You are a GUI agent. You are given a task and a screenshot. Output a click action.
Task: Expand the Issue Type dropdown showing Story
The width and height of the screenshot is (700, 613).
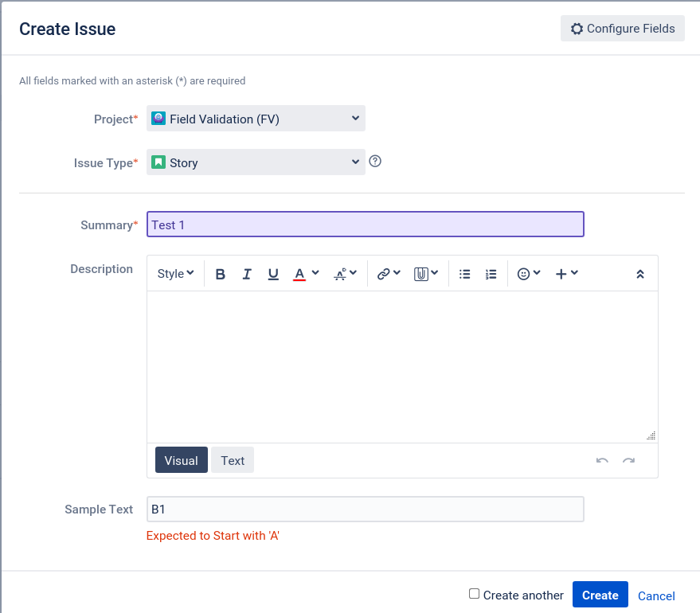pos(256,162)
